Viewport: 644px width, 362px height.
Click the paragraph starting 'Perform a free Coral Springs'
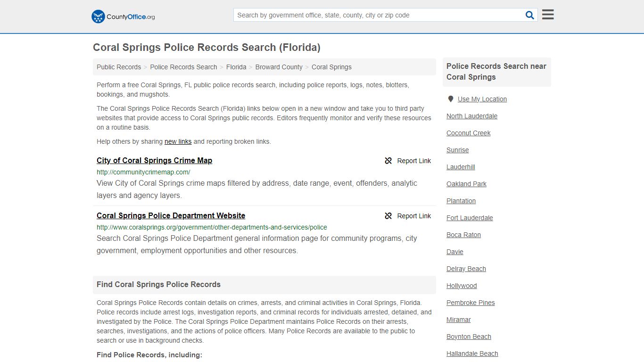253,90
